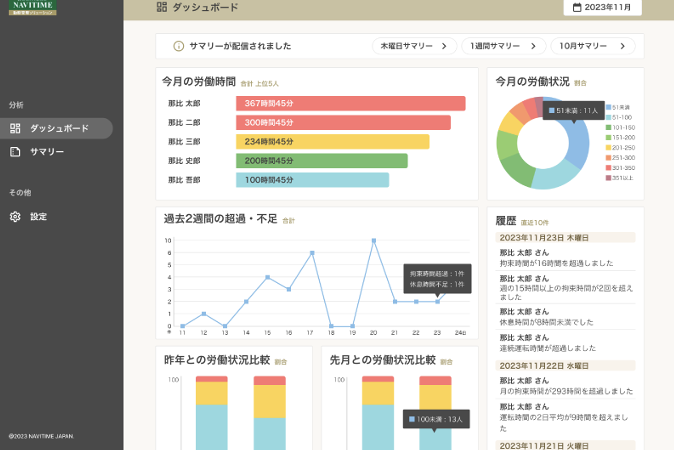Click the dashboard grid icon in sidebar
674x450 pixels.
[x=15, y=128]
